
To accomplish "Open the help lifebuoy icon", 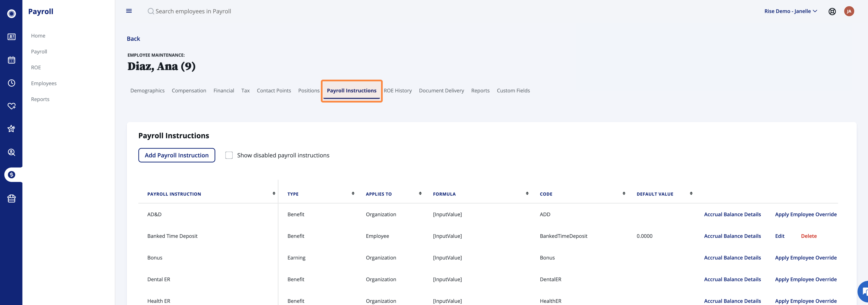I will [832, 11].
